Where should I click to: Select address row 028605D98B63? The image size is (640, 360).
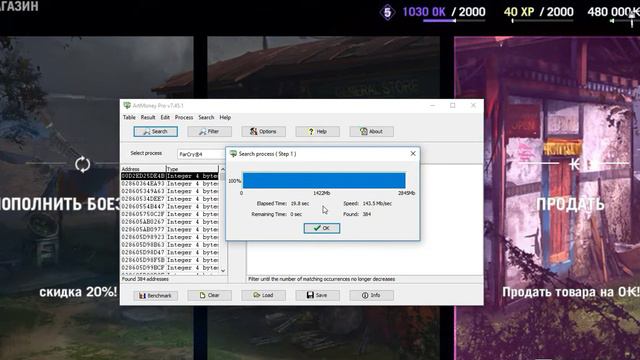point(170,244)
